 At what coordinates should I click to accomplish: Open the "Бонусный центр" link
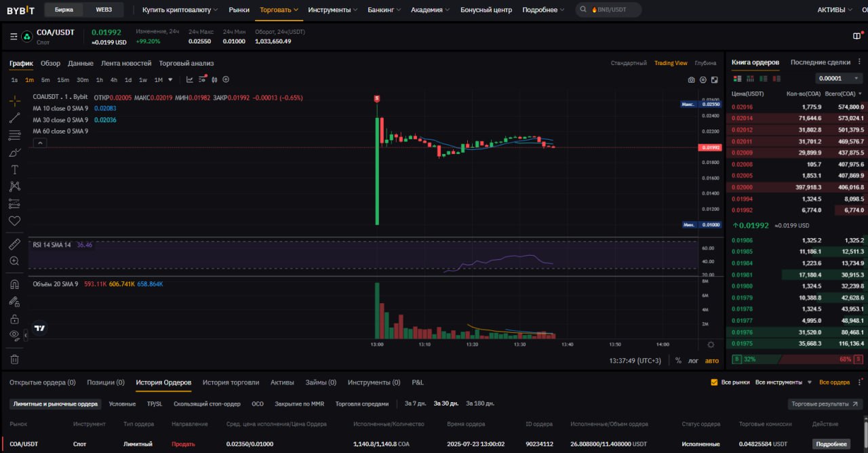[x=486, y=10]
